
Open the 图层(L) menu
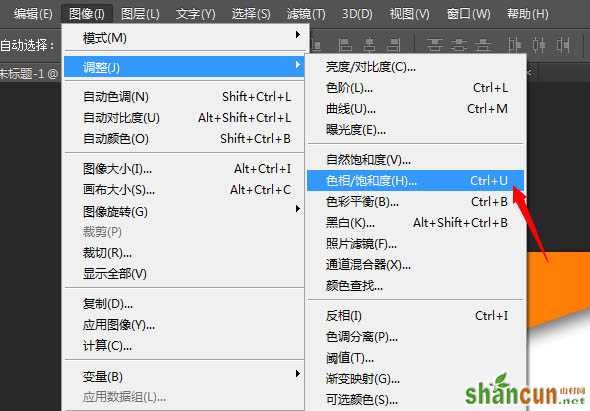point(140,14)
